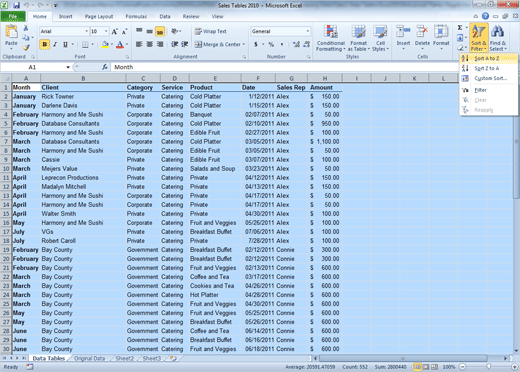Choose Custom Sort option
This screenshot has width=520, height=372.
[488, 78]
